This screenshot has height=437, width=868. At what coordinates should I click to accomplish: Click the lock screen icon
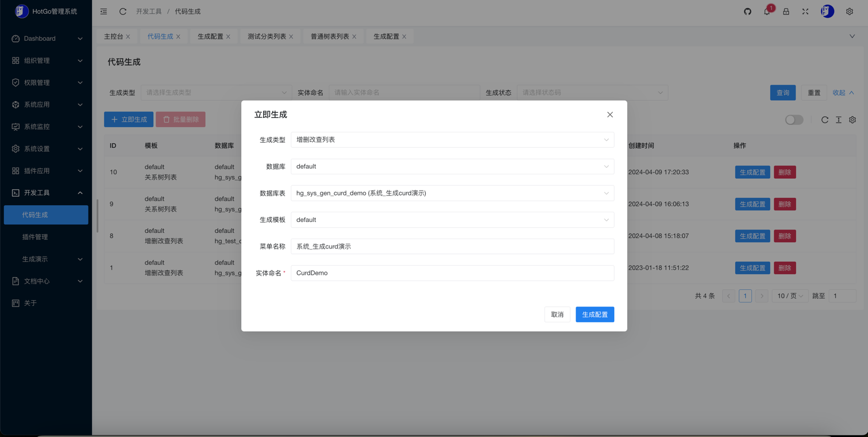pos(786,11)
